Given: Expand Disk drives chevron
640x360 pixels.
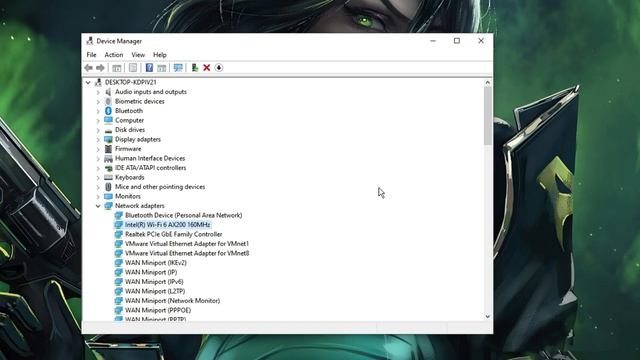Looking at the screenshot, I should (x=98, y=130).
